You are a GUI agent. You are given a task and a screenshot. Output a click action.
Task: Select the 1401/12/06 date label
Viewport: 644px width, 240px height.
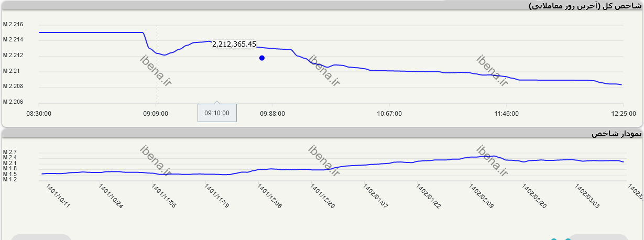tap(269, 197)
